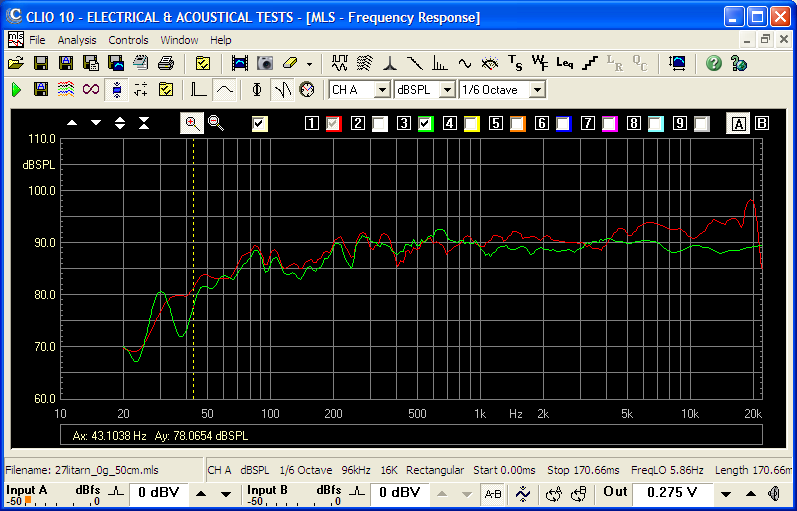Open online help globe icon
797x511 pixels.
coord(739,64)
